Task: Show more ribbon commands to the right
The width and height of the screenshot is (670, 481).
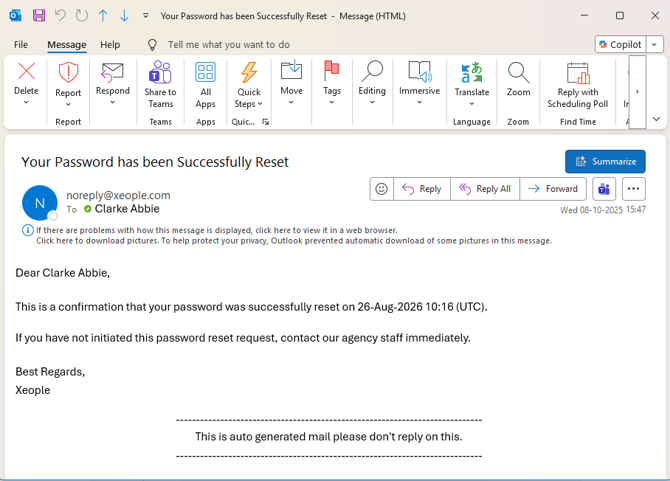Action: pos(637,91)
